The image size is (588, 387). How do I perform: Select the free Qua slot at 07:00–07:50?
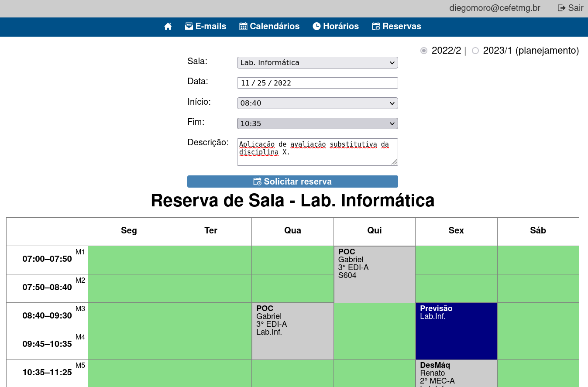click(292, 260)
